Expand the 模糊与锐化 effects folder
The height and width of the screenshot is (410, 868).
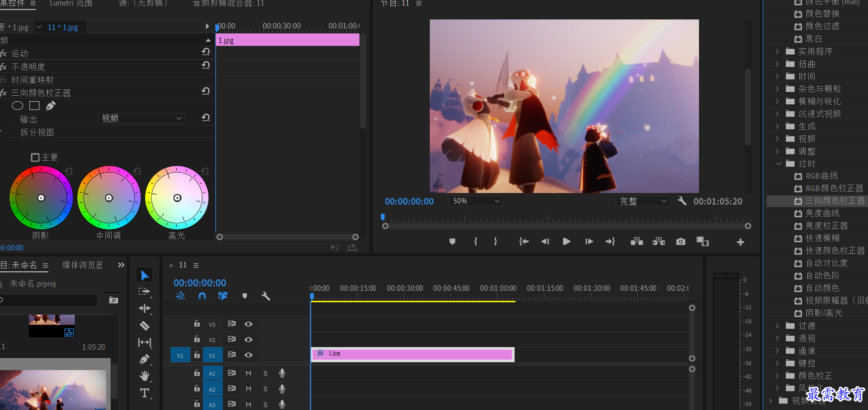pos(777,101)
